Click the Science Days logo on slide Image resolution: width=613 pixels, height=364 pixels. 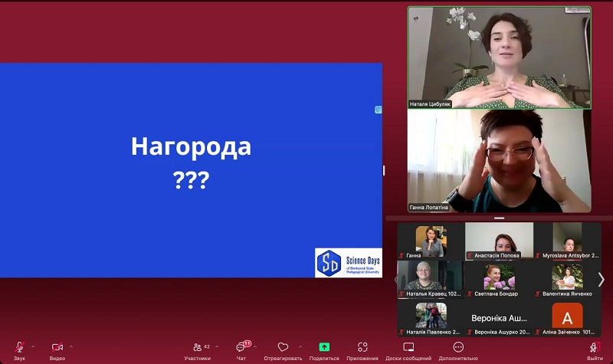point(349,263)
